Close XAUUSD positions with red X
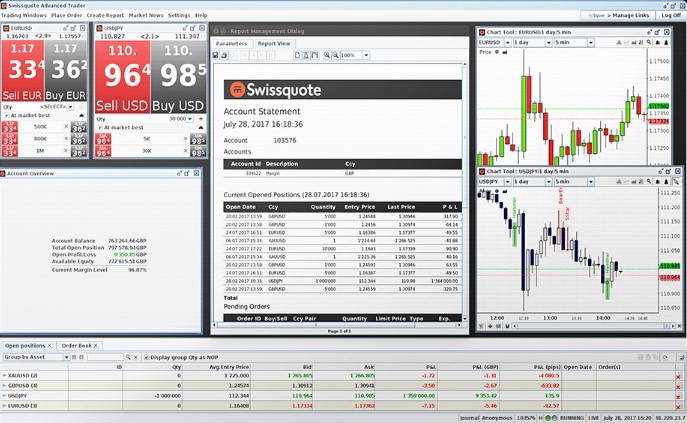This screenshot has width=687, height=423. point(678,377)
